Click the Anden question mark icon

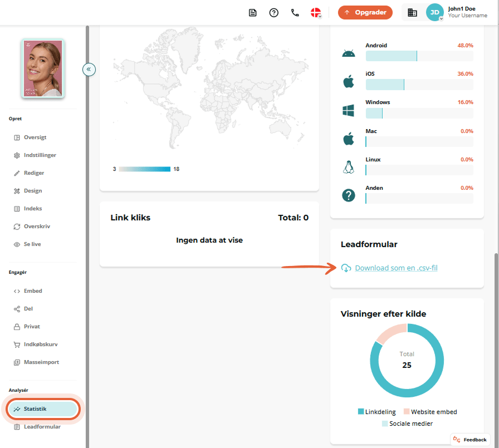click(x=349, y=195)
